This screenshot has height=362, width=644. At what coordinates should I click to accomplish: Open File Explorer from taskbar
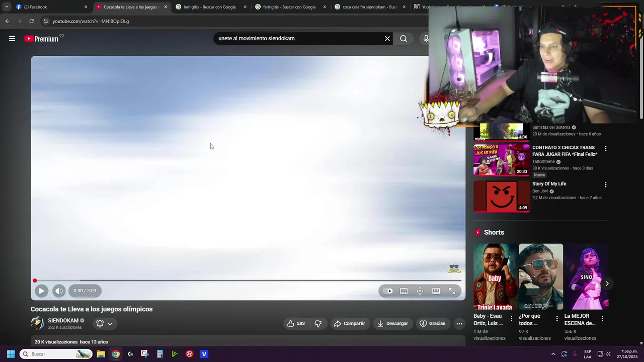(x=101, y=354)
